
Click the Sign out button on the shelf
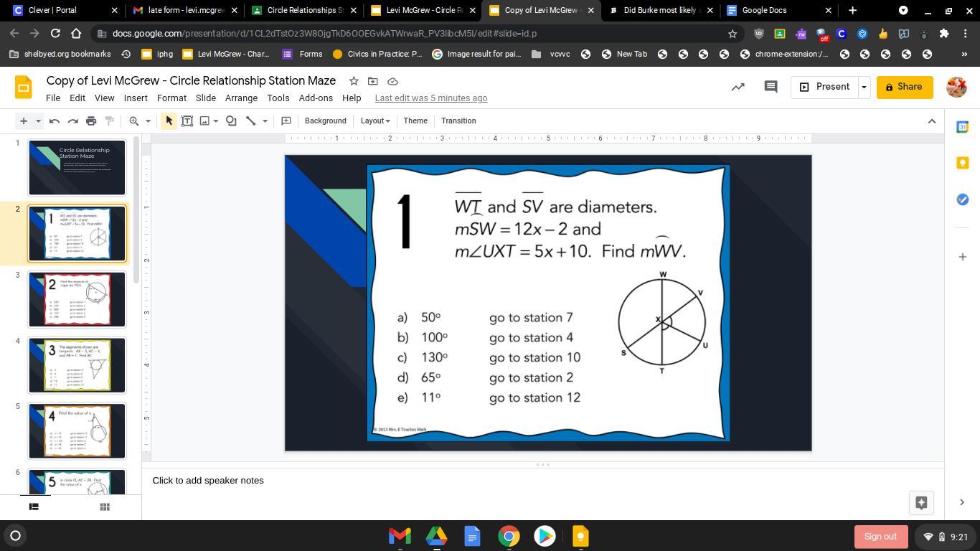(x=880, y=537)
